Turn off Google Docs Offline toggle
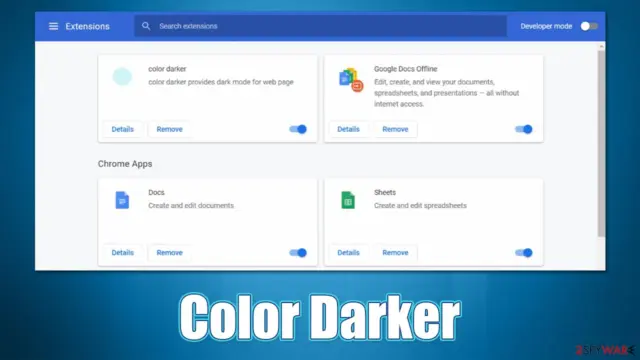 (524, 129)
